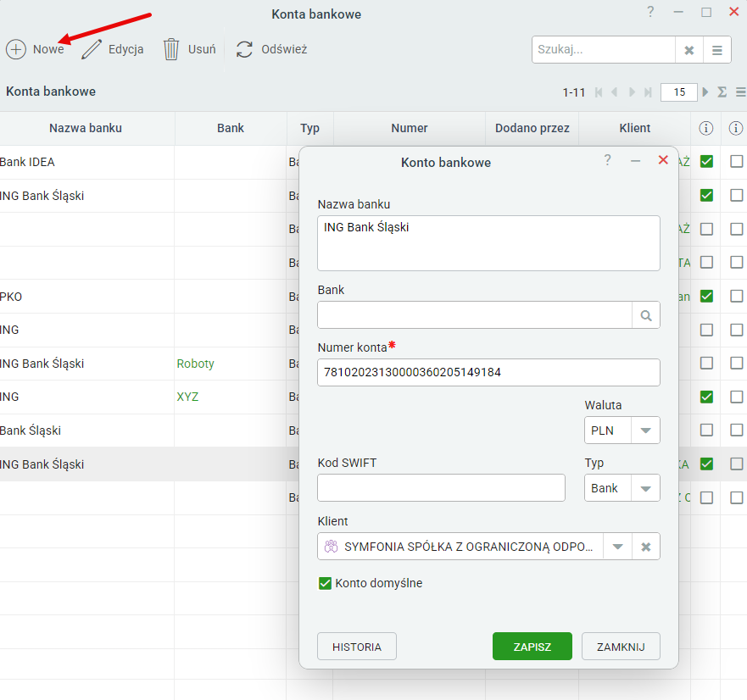Open table options menu next to sigma
Image resolution: width=747 pixels, height=700 pixels.
point(740,92)
